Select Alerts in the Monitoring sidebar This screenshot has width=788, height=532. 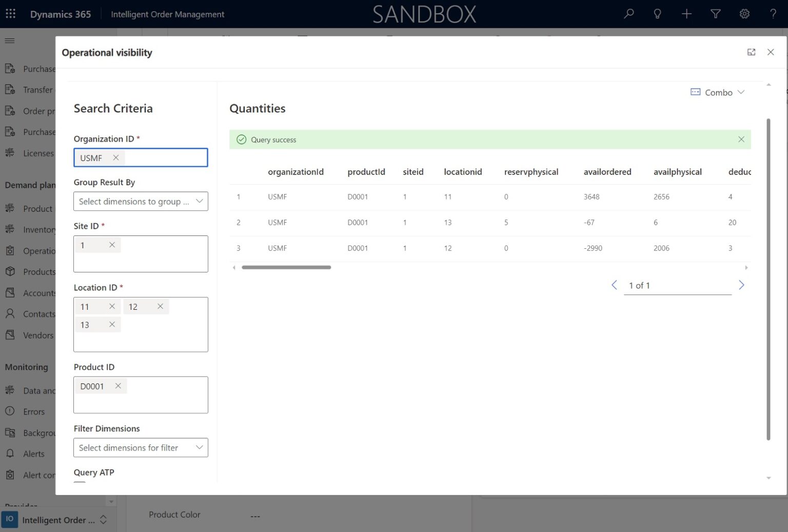point(34,454)
